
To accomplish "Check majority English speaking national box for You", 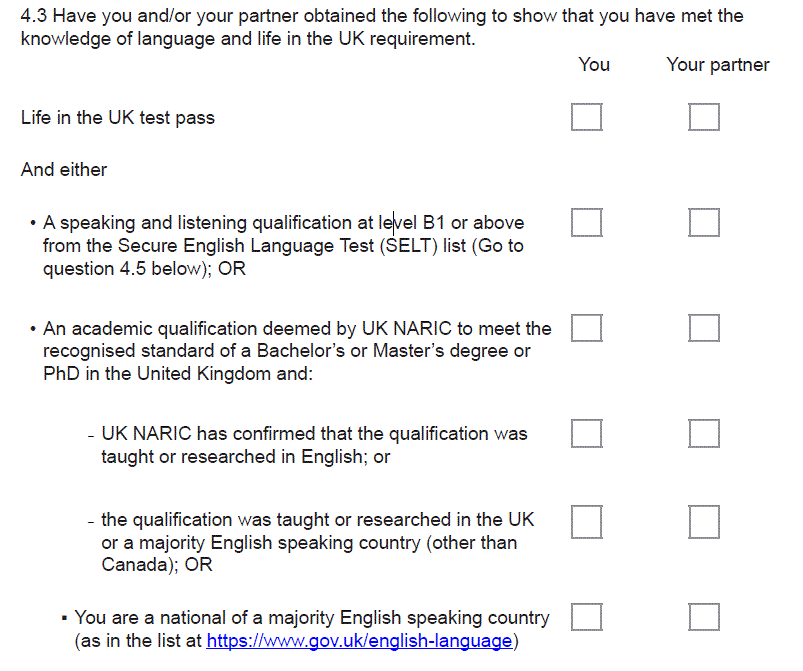I will pos(587,617).
